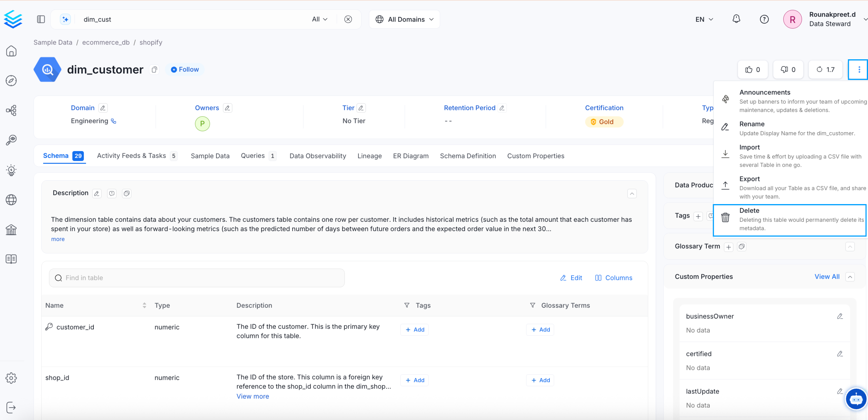The width and height of the screenshot is (868, 420).
Task: Click the thumbs-down dislike button
Action: pos(788,69)
